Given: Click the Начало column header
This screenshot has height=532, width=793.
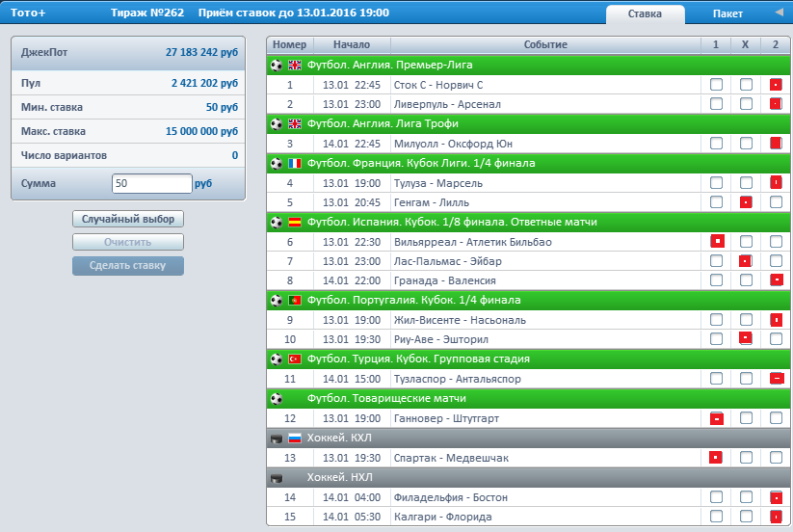Looking at the screenshot, I should click(352, 45).
